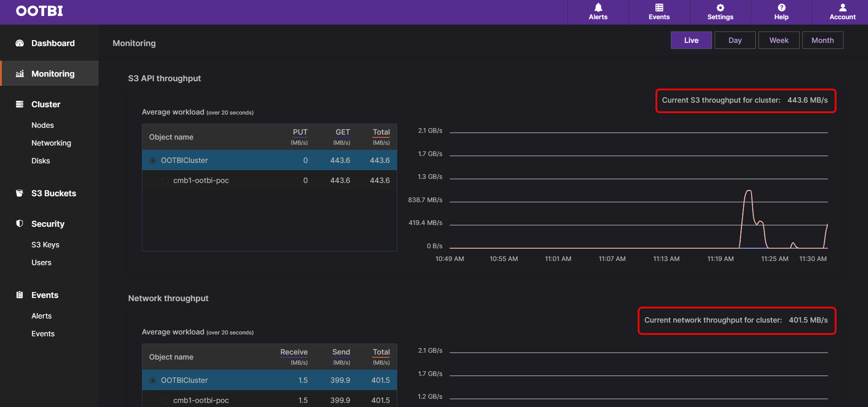Image resolution: width=868 pixels, height=407 pixels.
Task: Open S3 Keys under Security
Action: pyautogui.click(x=45, y=245)
